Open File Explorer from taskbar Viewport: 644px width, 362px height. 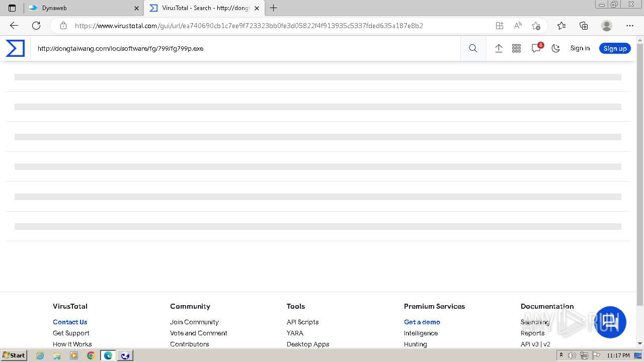click(x=57, y=355)
